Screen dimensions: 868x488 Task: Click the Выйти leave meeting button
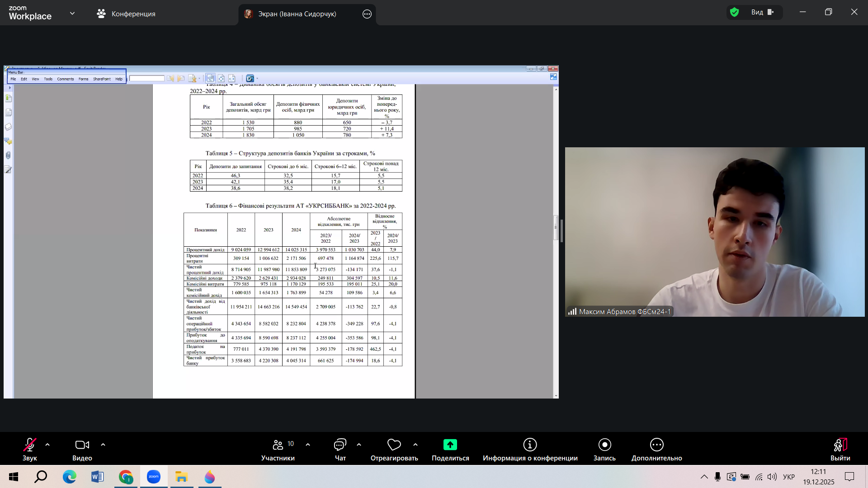click(x=840, y=449)
